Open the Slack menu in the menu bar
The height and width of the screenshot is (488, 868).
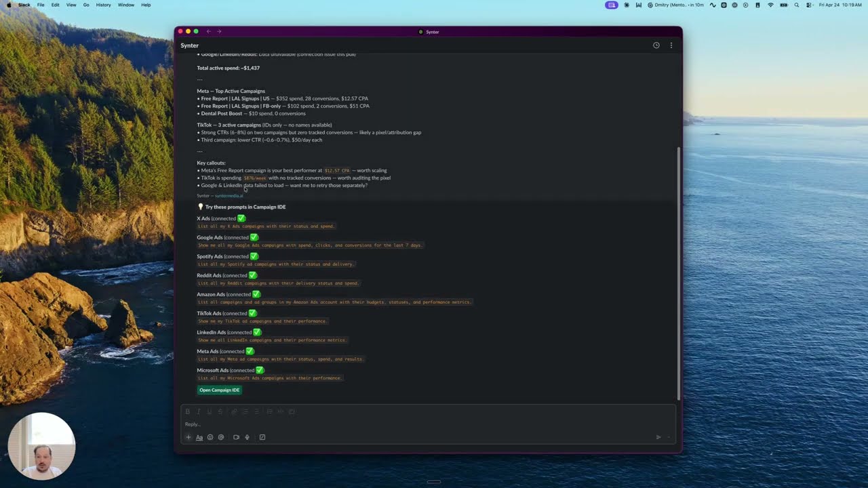[24, 5]
